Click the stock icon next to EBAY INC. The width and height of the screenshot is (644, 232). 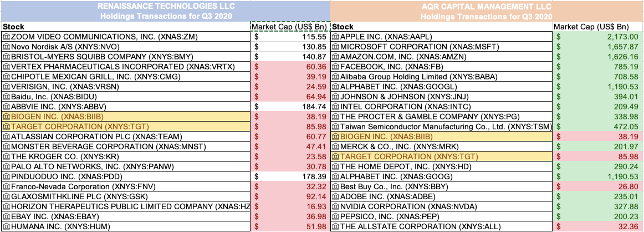(6, 216)
